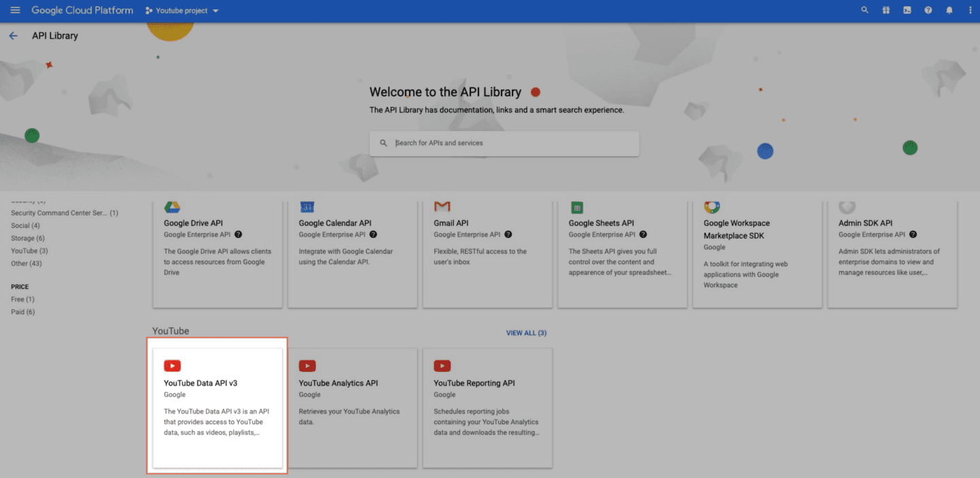This screenshot has height=478, width=980.
Task: Click help icon beside Google Drive Enterprise API
Action: (238, 235)
